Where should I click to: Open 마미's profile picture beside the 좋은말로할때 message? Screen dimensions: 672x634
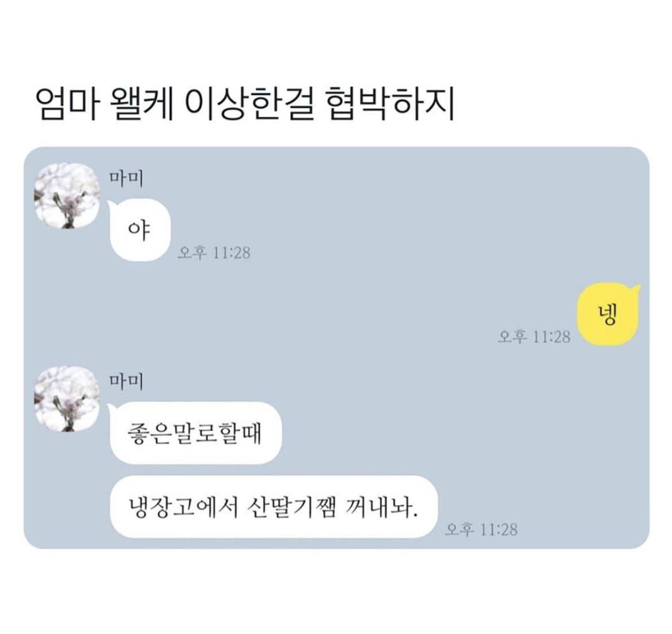click(67, 399)
